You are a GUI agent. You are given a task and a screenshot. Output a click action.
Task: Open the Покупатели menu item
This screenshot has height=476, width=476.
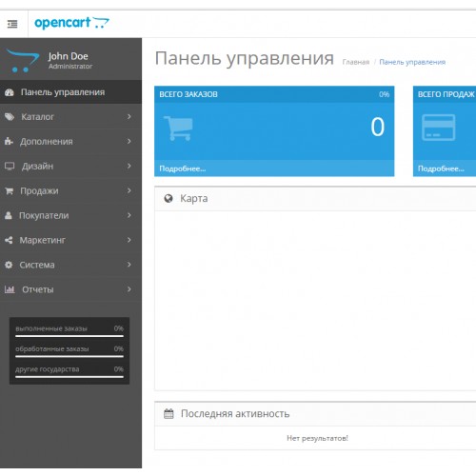click(70, 215)
